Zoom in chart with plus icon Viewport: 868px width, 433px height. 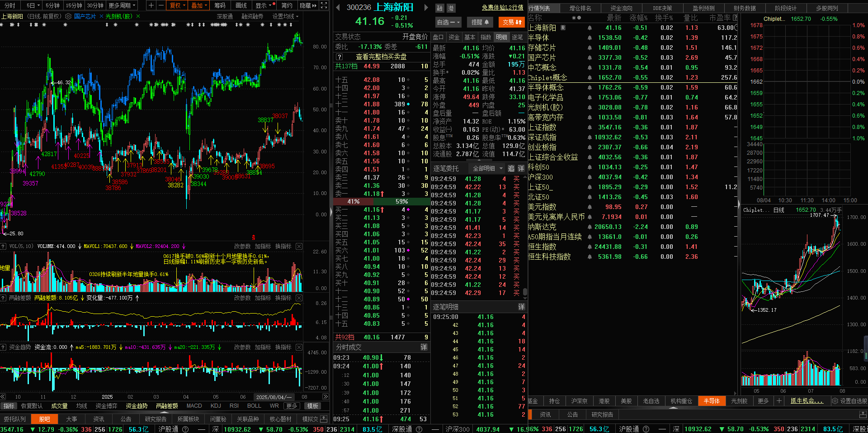(151, 5)
